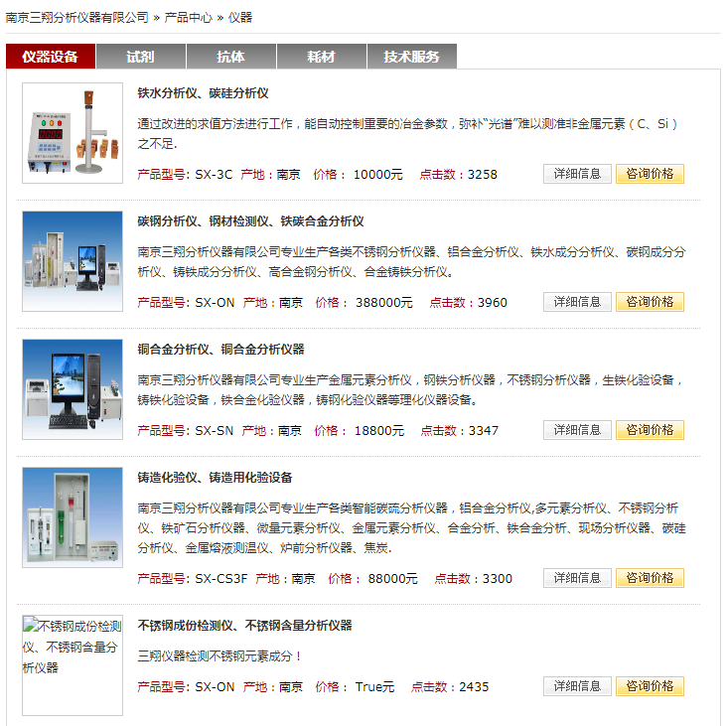728x726 pixels.
Task: Click the description starting 通过改进的求值方法进行工作
Action: coord(408,134)
